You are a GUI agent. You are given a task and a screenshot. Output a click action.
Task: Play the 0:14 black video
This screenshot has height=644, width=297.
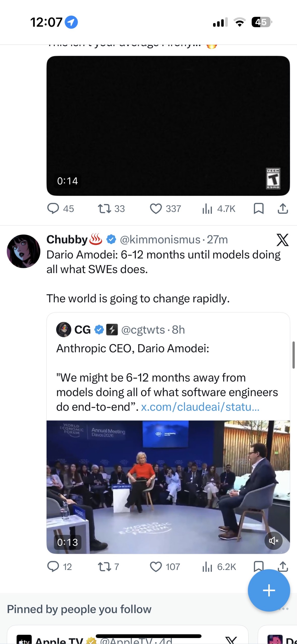tap(168, 126)
